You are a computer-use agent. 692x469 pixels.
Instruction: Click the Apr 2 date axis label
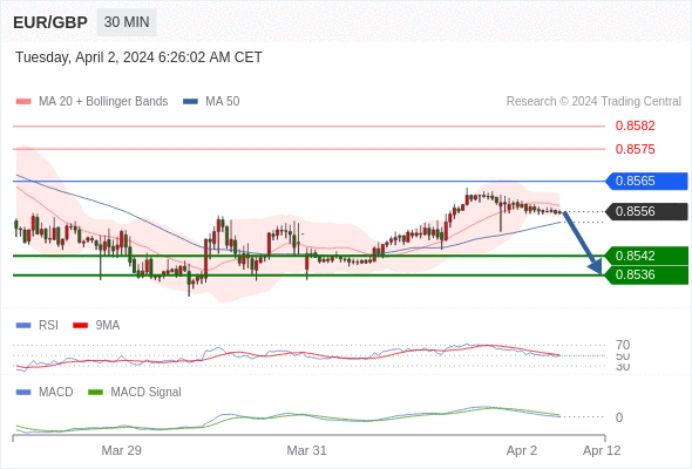pos(522,450)
